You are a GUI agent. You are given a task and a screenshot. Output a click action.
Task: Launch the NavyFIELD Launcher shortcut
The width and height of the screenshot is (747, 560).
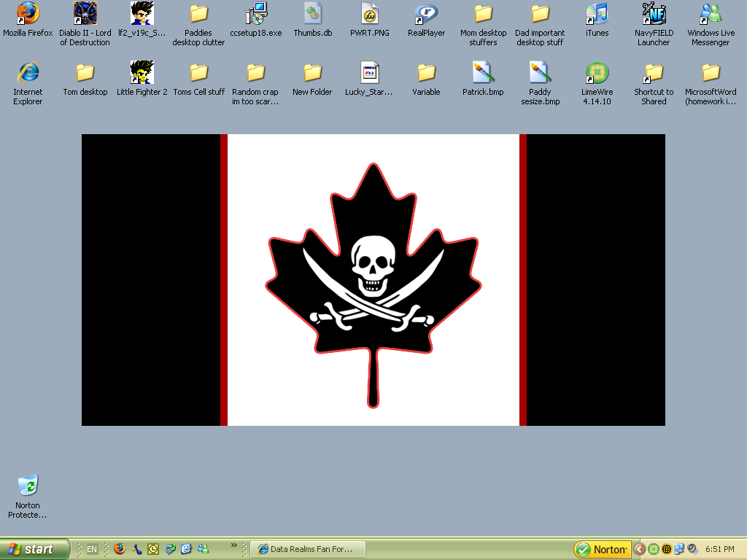coord(653,14)
